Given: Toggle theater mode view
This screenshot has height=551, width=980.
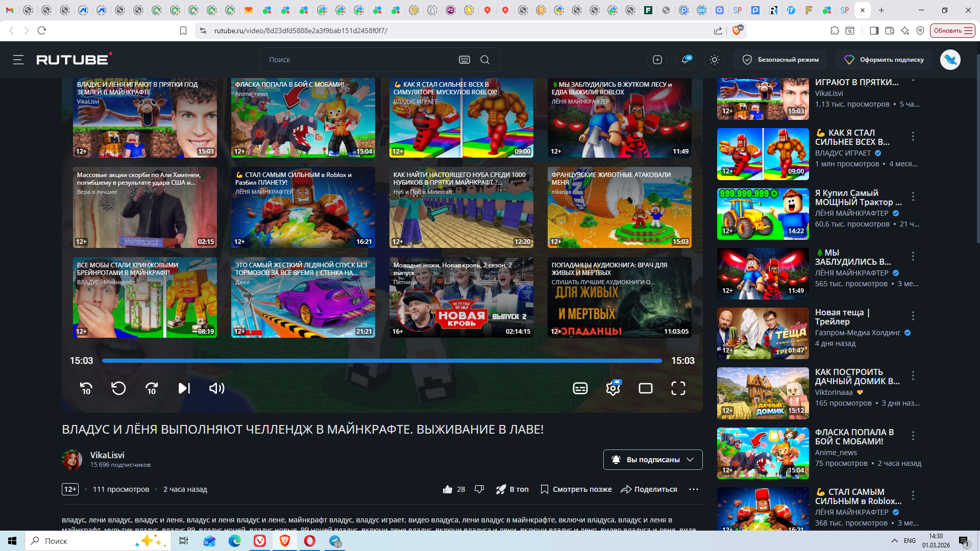Looking at the screenshot, I should tap(646, 388).
